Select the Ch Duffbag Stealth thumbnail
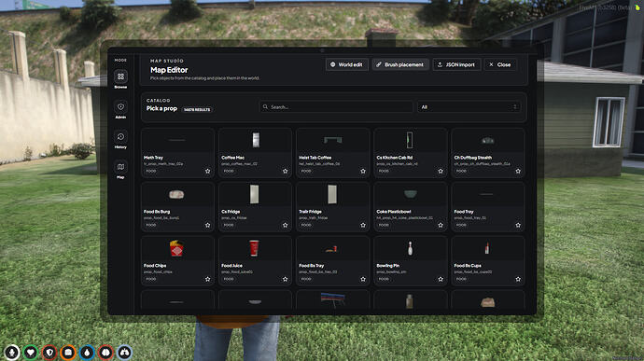Viewport: 644px width, 361px height. pyautogui.click(x=487, y=140)
